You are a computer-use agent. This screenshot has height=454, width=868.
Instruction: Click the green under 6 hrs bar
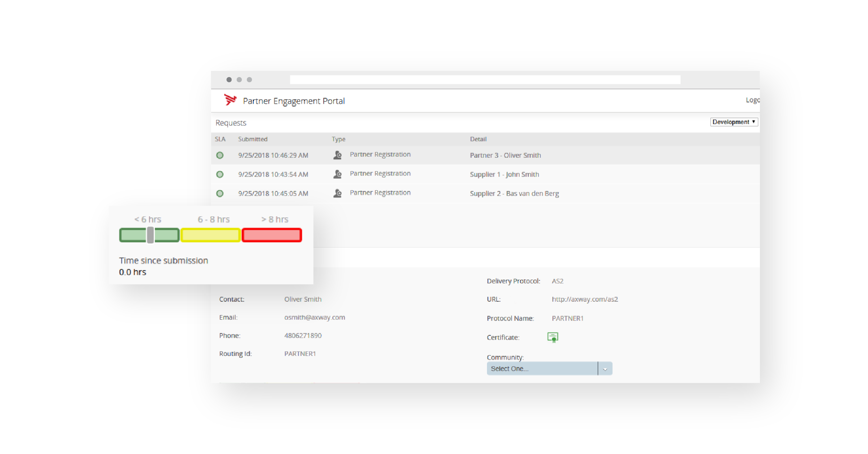point(149,235)
